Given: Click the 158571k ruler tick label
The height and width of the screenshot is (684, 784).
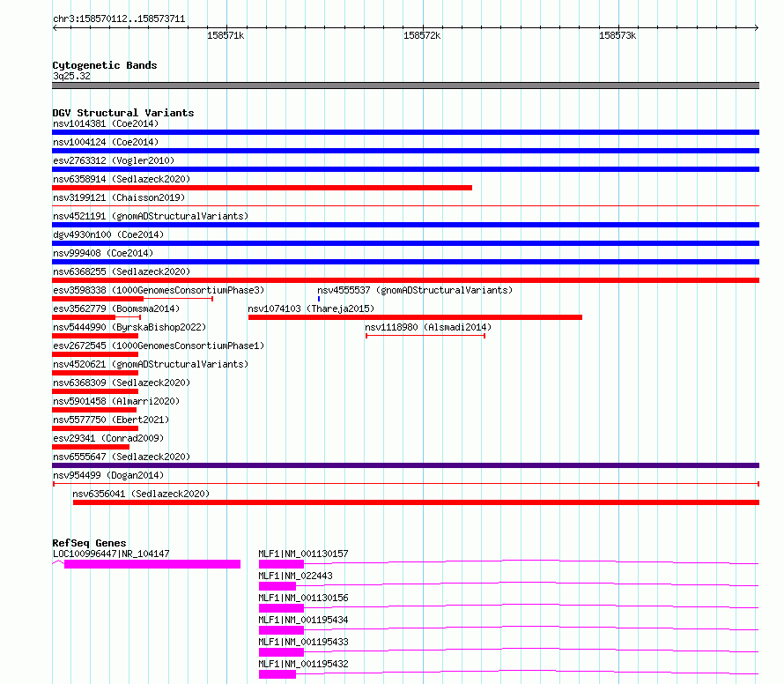Looking at the screenshot, I should click(x=226, y=35).
